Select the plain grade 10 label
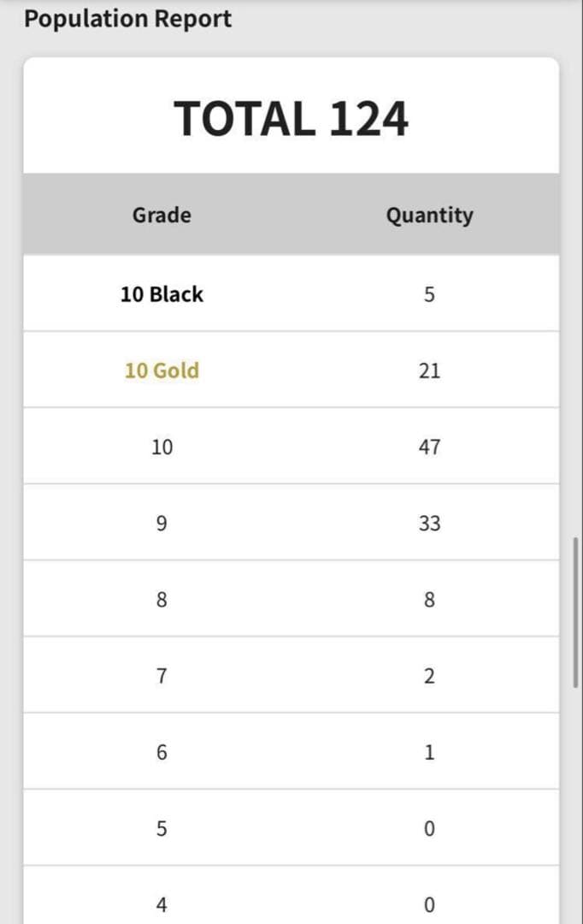 (162, 447)
